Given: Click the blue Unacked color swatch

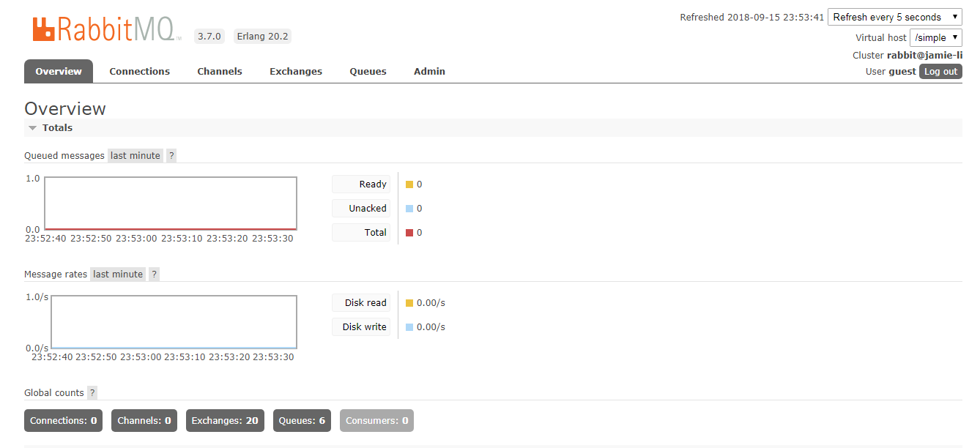Looking at the screenshot, I should tap(409, 209).
